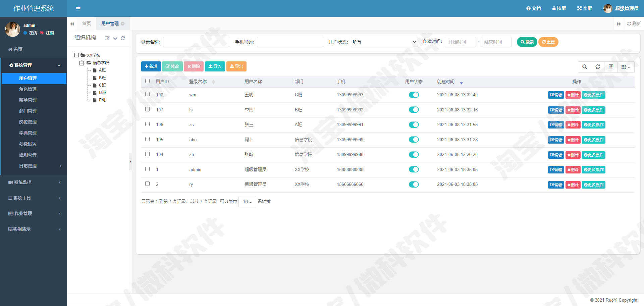Open the columns selector dropdown
This screenshot has height=306, width=644.
point(626,67)
